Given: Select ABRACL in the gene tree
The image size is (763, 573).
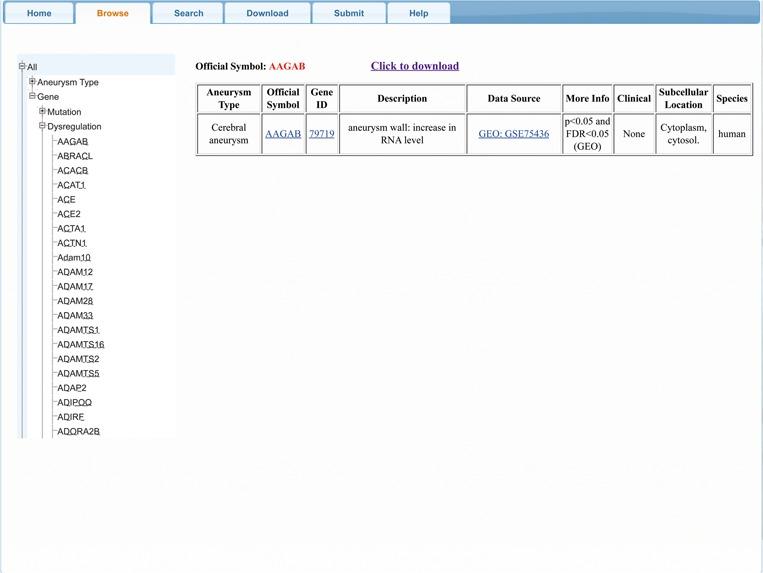Looking at the screenshot, I should [75, 156].
